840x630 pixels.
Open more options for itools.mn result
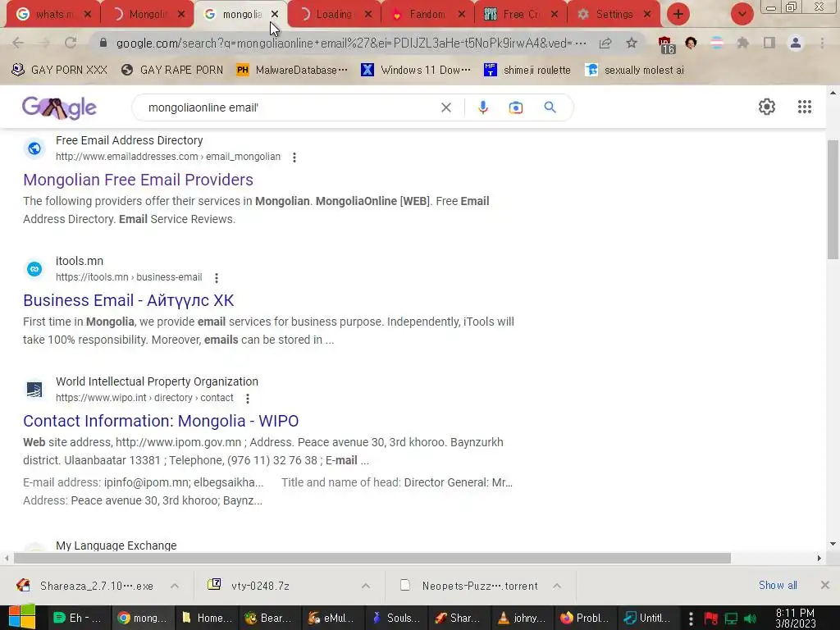[217, 277]
